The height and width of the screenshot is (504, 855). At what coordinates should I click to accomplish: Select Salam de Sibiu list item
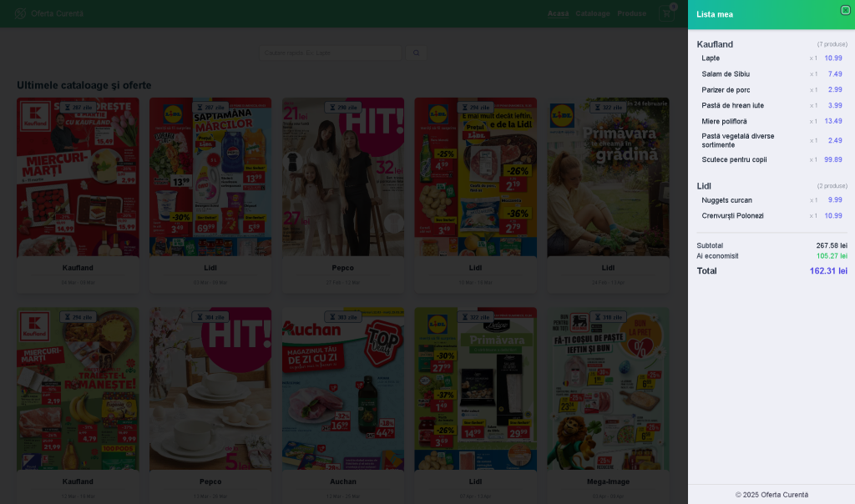726,74
